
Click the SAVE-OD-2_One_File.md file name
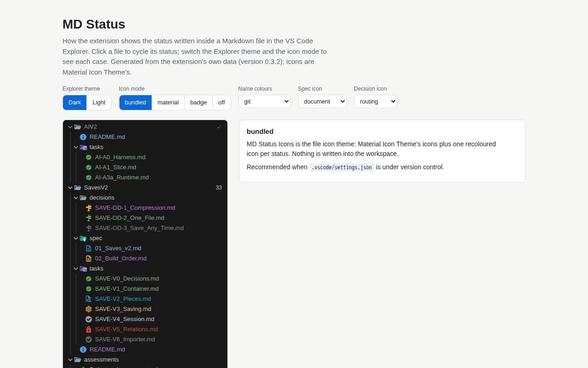(130, 218)
